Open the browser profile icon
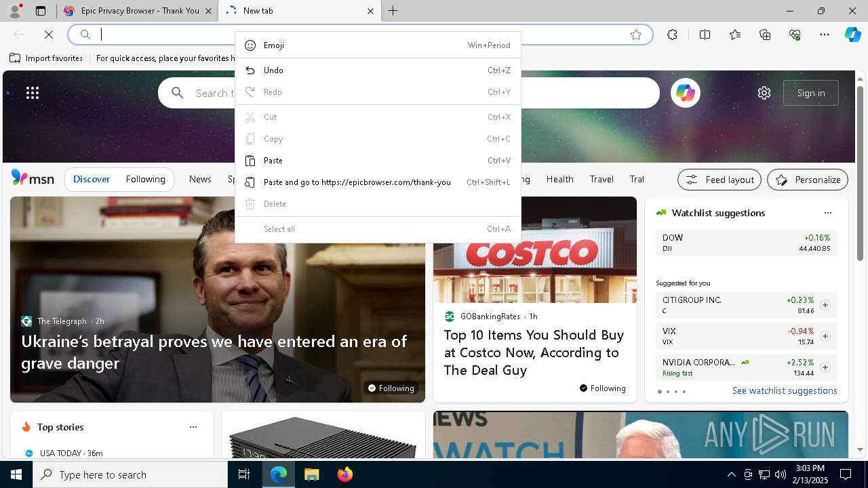This screenshot has width=868, height=488. [14, 11]
